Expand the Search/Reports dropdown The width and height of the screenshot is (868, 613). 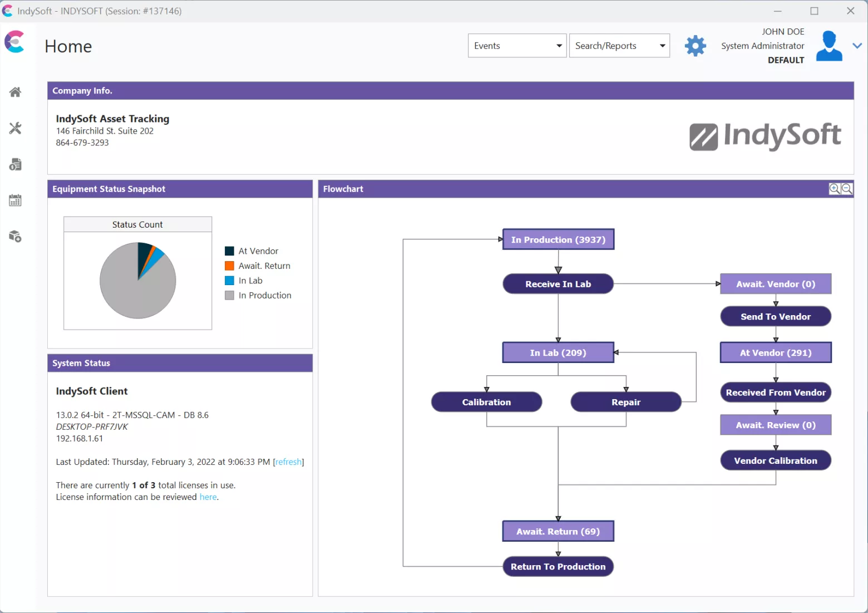619,46
